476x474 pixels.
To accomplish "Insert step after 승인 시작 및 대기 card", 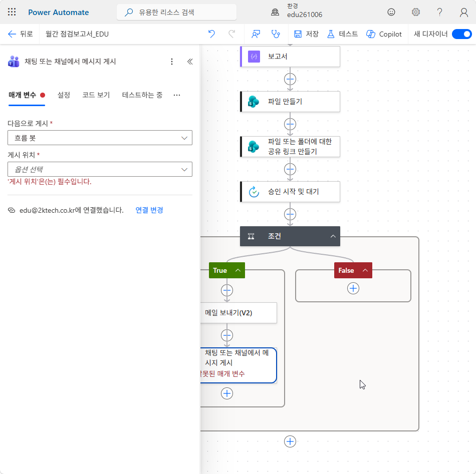I will (x=290, y=214).
